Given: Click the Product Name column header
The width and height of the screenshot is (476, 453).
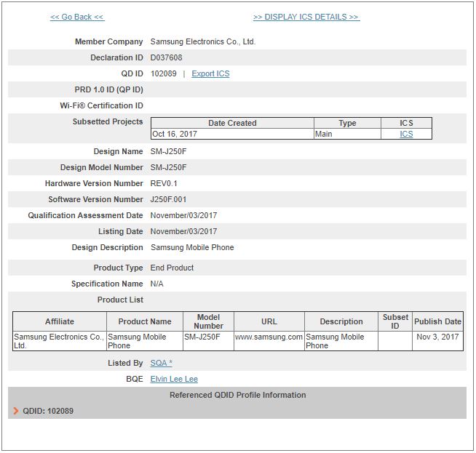Looking at the screenshot, I should click(145, 321).
